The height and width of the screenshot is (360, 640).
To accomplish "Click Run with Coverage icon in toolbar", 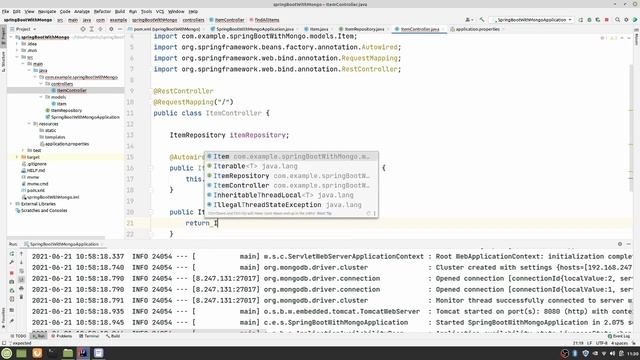I will [x=598, y=20].
